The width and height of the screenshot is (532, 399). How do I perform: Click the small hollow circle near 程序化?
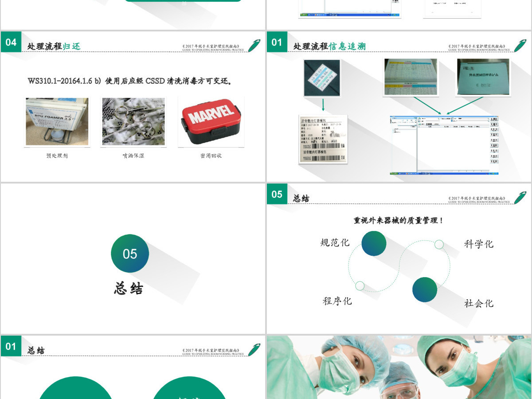click(x=360, y=286)
